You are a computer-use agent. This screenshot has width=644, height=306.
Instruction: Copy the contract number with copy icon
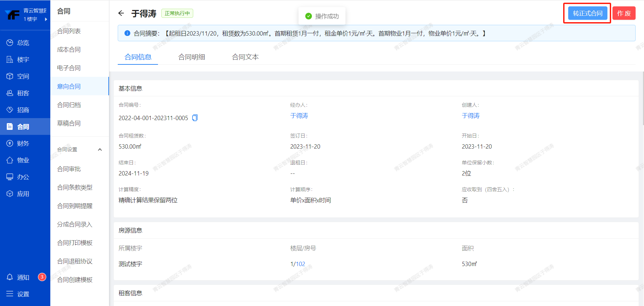point(195,118)
